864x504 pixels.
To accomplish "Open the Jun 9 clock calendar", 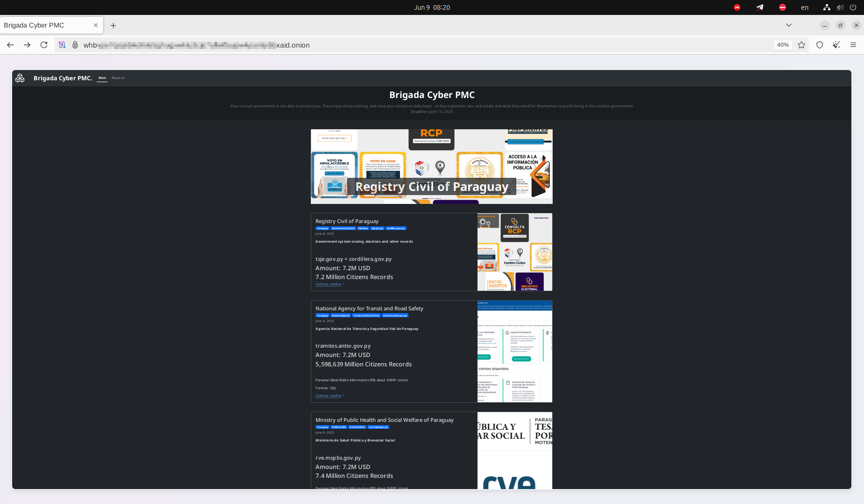I will (432, 7).
